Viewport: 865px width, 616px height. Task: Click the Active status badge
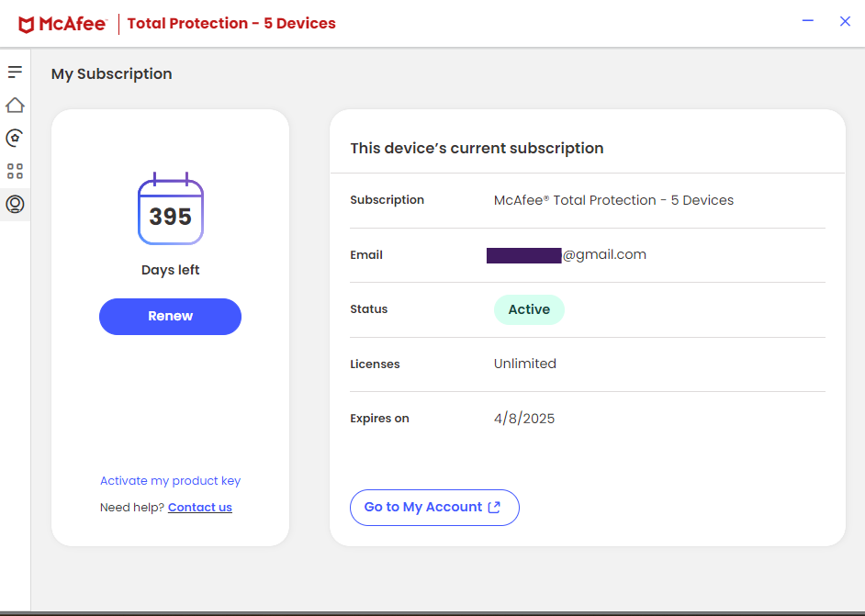tap(529, 309)
